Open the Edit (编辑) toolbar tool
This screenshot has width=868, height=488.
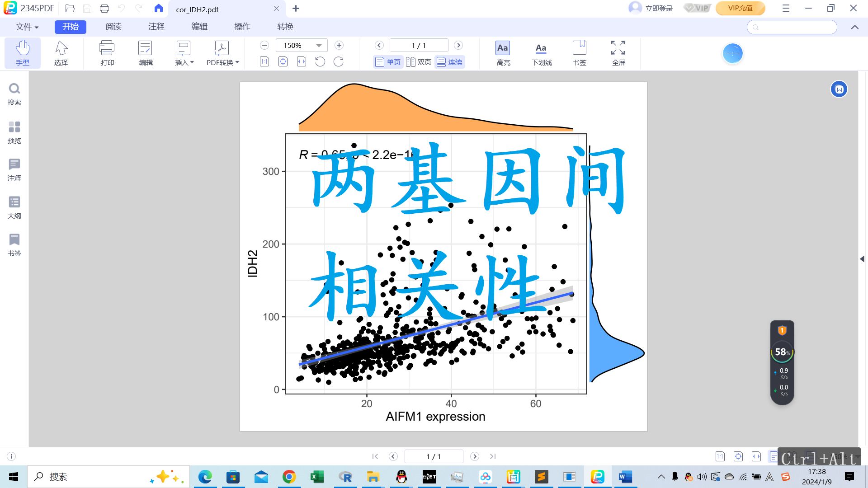pyautogui.click(x=146, y=53)
